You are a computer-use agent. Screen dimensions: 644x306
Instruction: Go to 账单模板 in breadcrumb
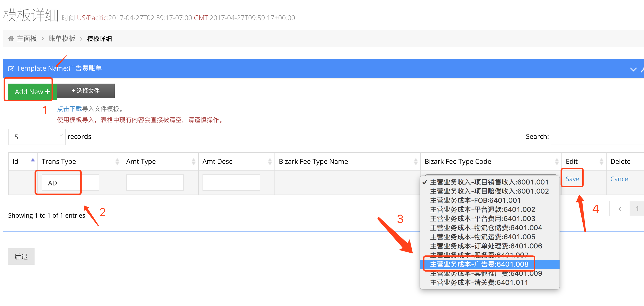coord(62,38)
